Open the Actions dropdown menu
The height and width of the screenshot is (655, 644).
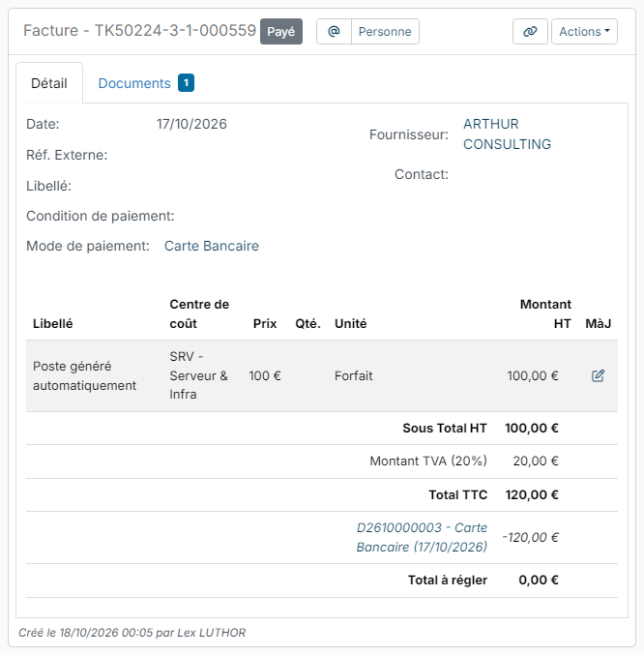pyautogui.click(x=584, y=31)
